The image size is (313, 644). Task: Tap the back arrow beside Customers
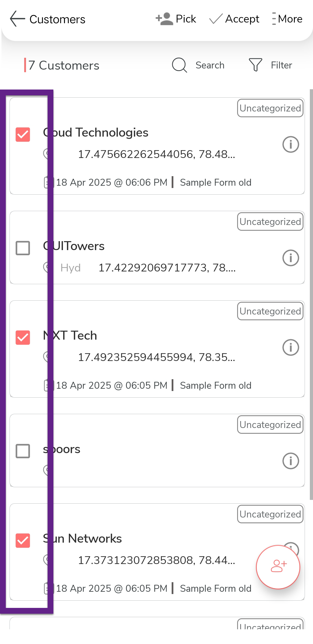17,19
